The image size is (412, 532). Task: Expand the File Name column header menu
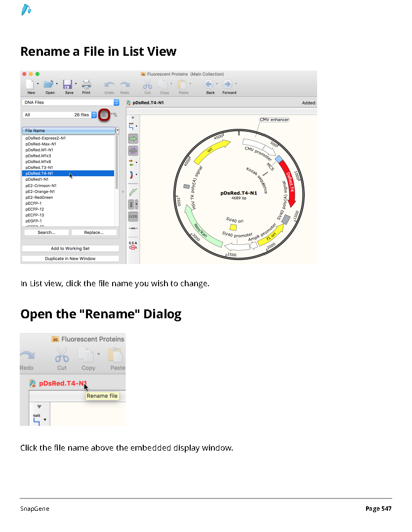118,131
